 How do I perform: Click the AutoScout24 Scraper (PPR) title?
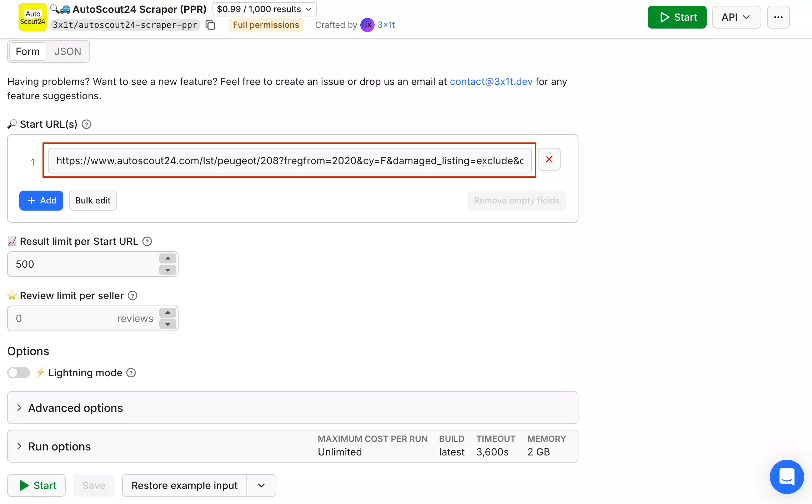pyautogui.click(x=140, y=9)
